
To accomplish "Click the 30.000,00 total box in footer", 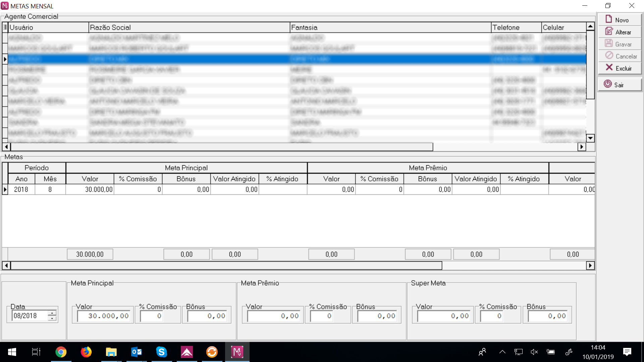I will [90, 254].
